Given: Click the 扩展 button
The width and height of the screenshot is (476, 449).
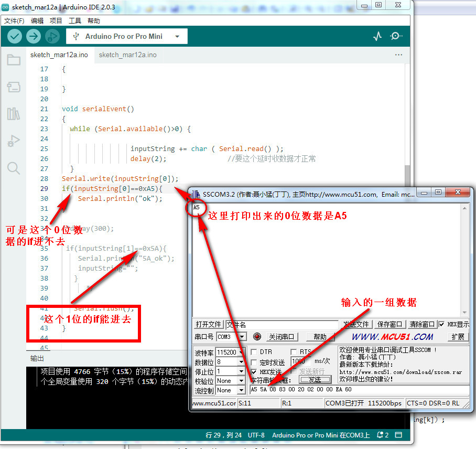Looking at the screenshot, I should point(458,337).
